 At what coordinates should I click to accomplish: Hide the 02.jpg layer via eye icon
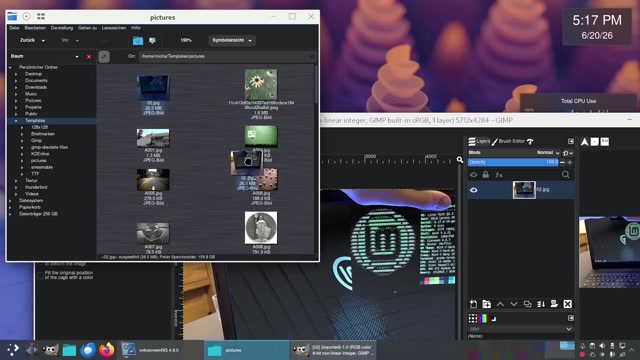point(473,190)
